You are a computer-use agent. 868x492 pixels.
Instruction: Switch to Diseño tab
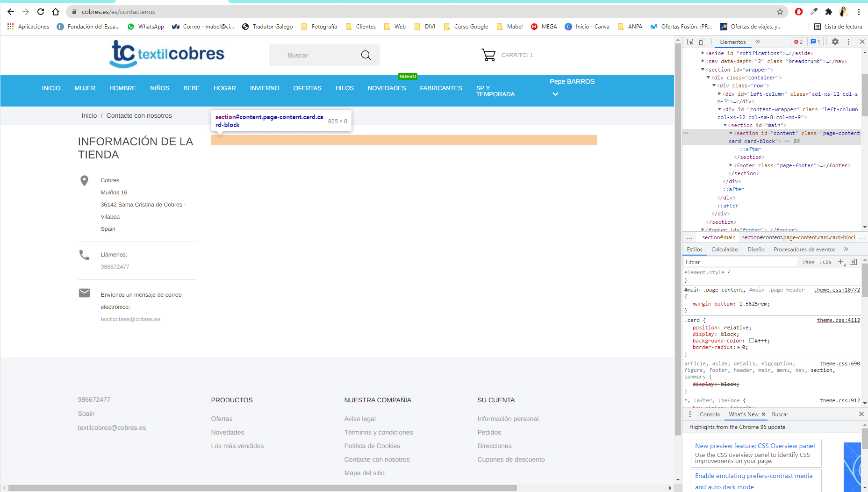[756, 250]
